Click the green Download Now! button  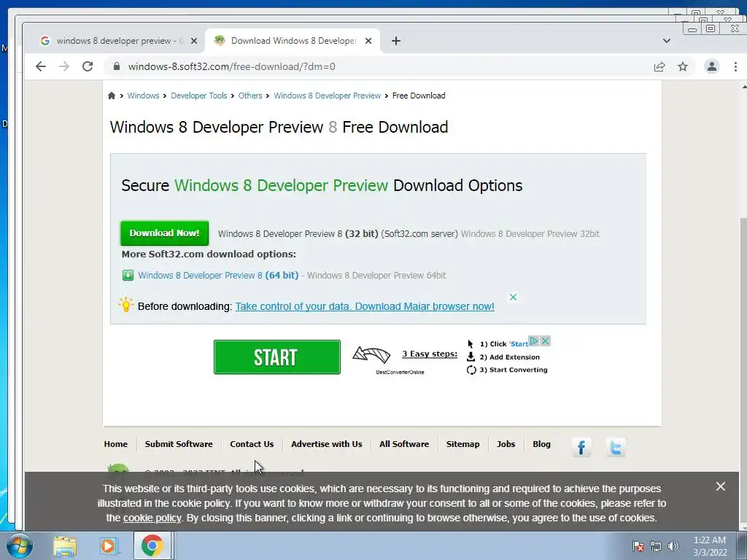[x=164, y=233]
